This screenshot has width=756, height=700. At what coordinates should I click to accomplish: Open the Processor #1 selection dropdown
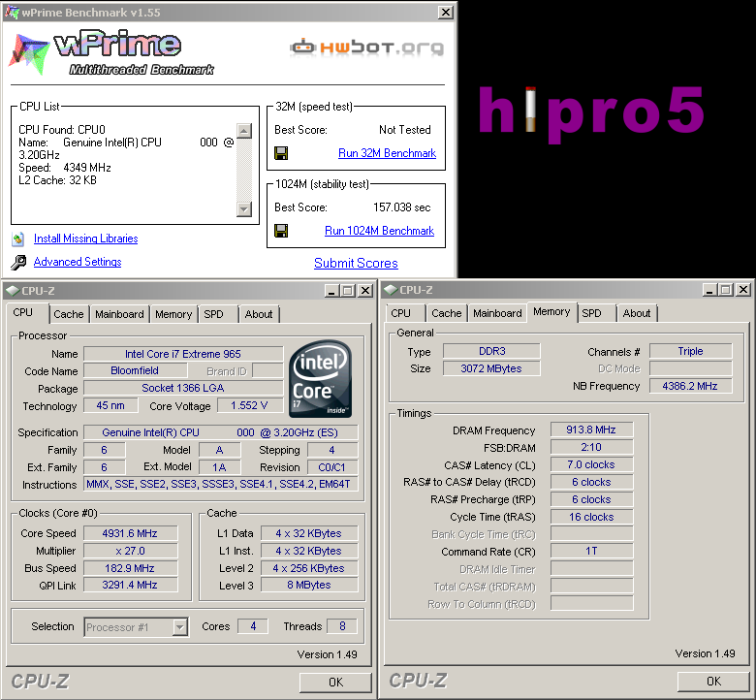[x=180, y=627]
